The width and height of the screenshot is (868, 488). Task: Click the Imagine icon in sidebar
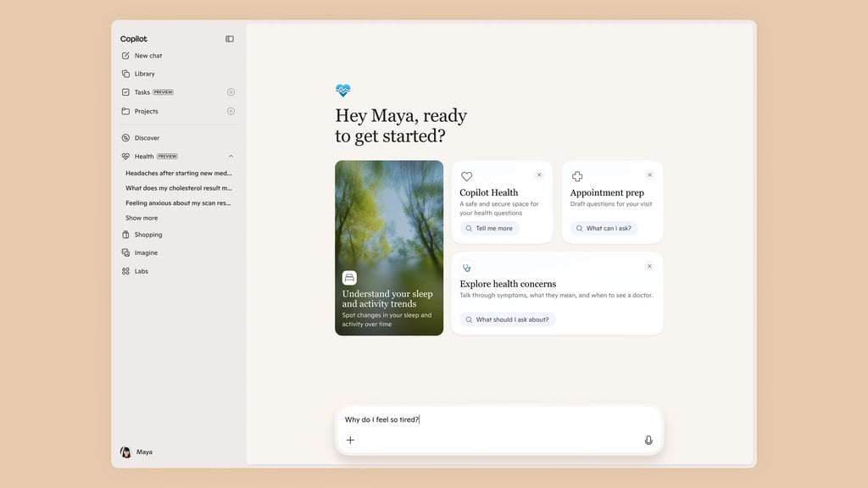point(125,252)
